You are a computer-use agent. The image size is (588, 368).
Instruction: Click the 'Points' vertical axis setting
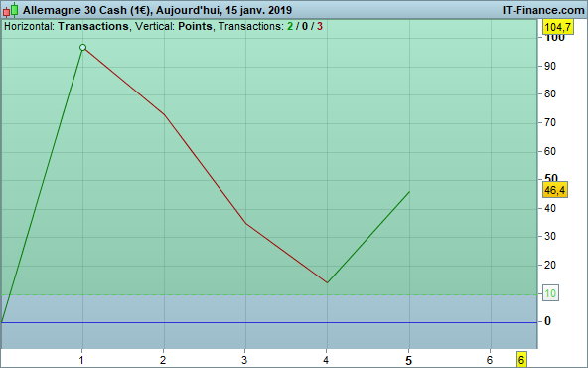[x=195, y=26]
